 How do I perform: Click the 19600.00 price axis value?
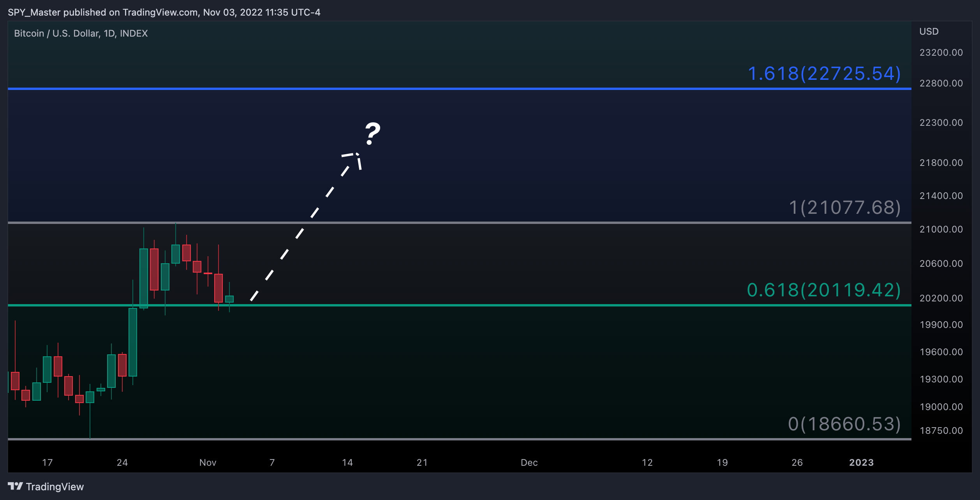click(941, 352)
